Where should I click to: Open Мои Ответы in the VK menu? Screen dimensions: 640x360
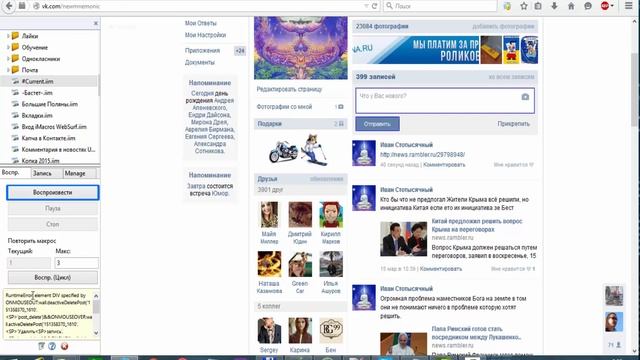click(200, 23)
